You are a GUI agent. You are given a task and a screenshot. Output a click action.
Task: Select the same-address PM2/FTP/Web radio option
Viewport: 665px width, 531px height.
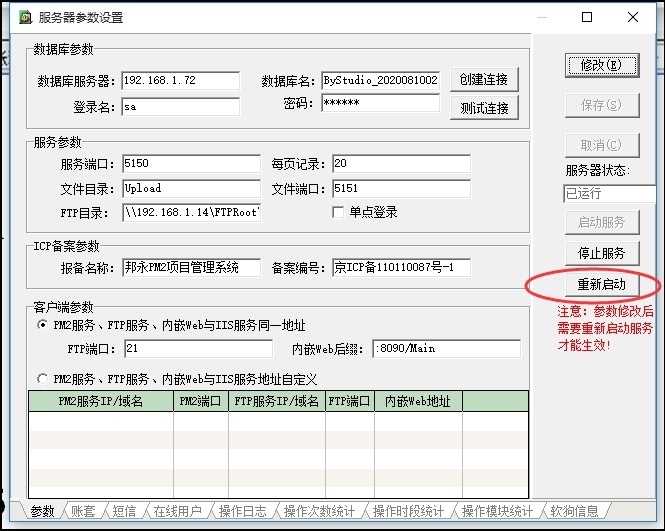[x=42, y=325]
